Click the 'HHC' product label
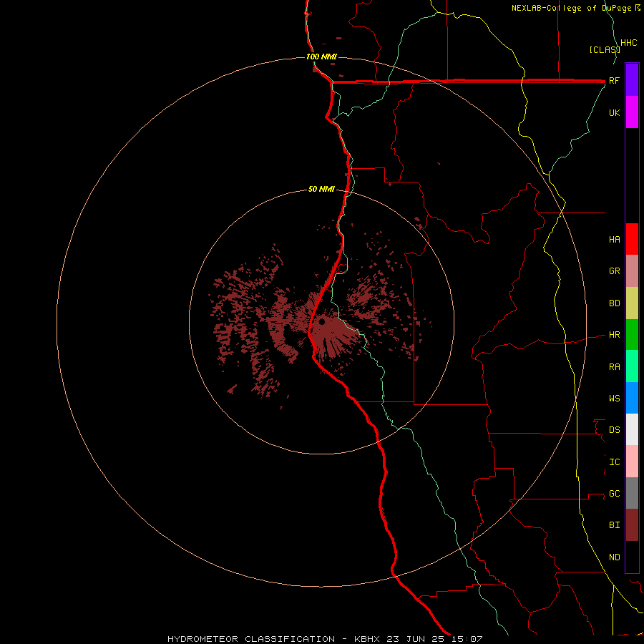644x644 pixels. point(628,43)
